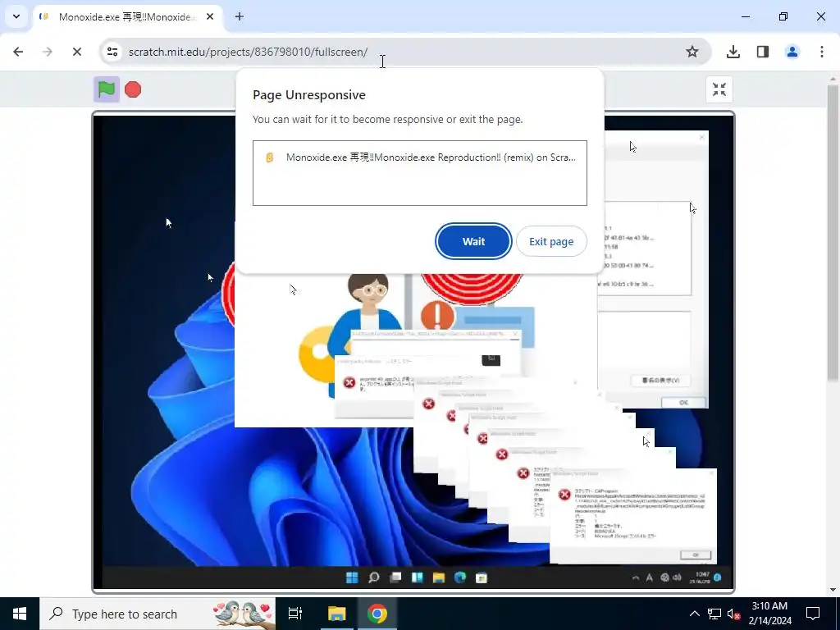This screenshot has height=630, width=840.
Task: Go back using browser back arrow
Action: (18, 52)
